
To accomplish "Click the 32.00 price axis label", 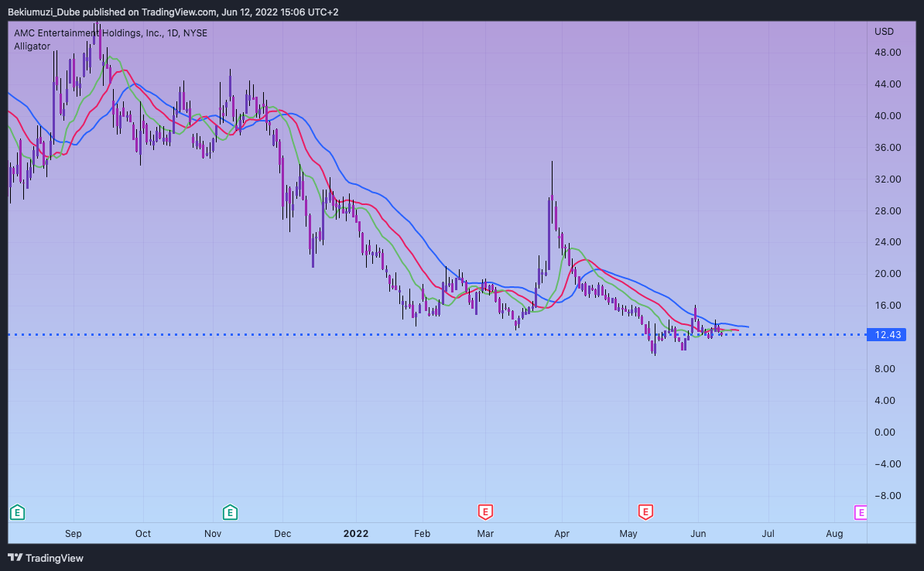I will click(888, 180).
